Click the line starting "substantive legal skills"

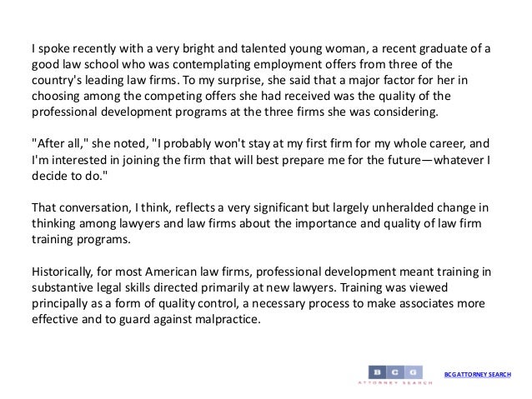(239, 287)
